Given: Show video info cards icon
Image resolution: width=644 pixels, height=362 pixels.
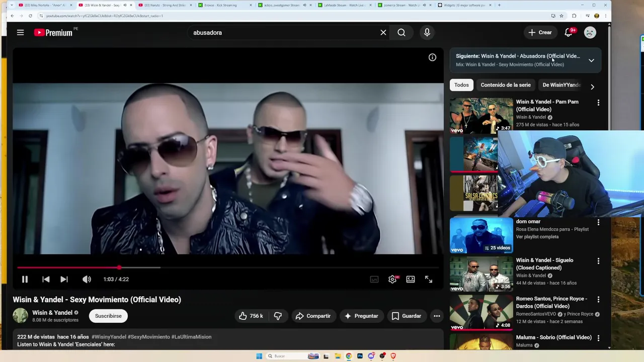Looking at the screenshot, I should click(x=432, y=57).
